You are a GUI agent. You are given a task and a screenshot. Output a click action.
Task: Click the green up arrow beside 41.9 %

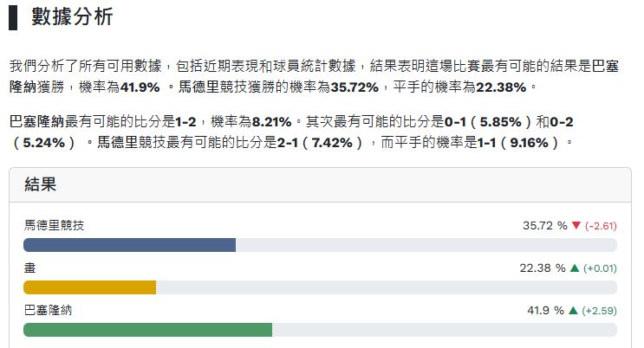[x=572, y=311]
